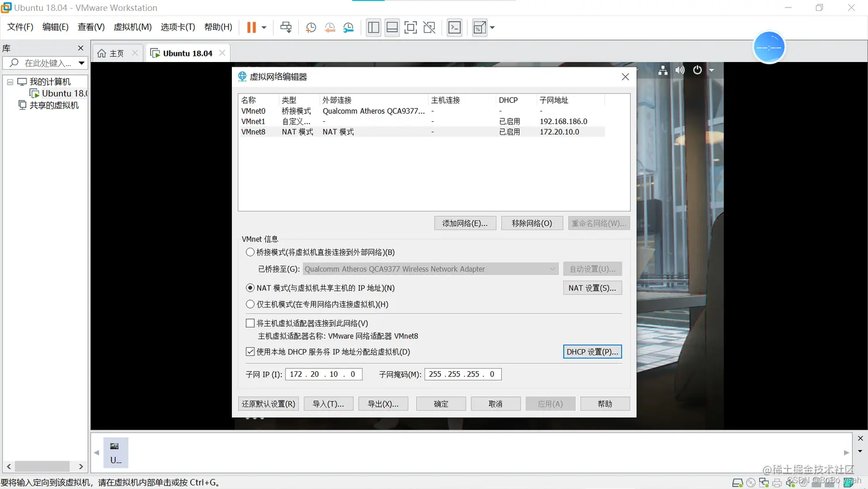
Task: Select the 仅主机模式 radio button
Action: tap(250, 304)
